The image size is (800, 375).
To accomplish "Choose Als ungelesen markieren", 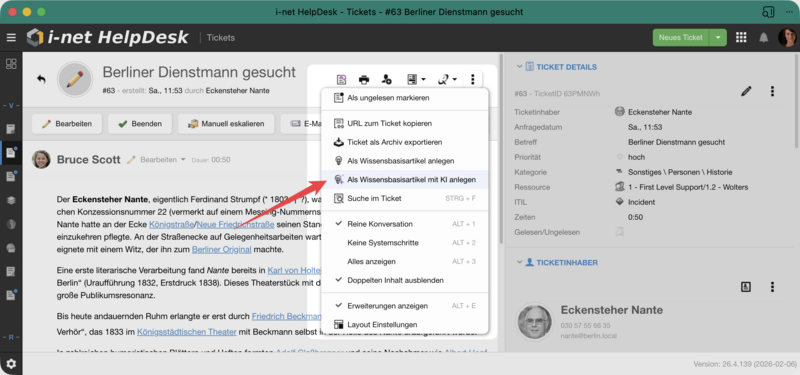I will (x=405, y=97).
